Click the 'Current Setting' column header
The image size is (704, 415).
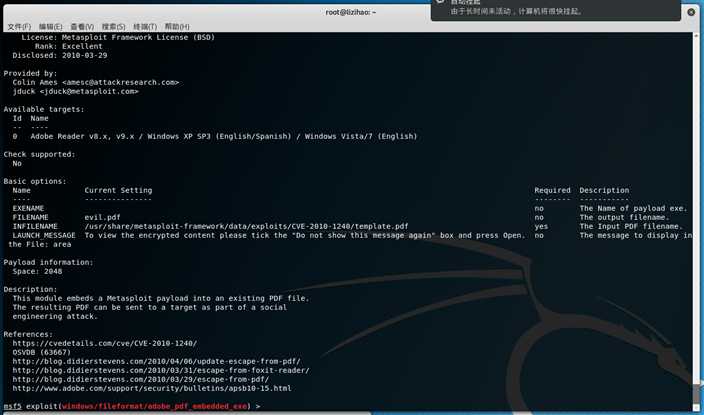click(x=118, y=190)
